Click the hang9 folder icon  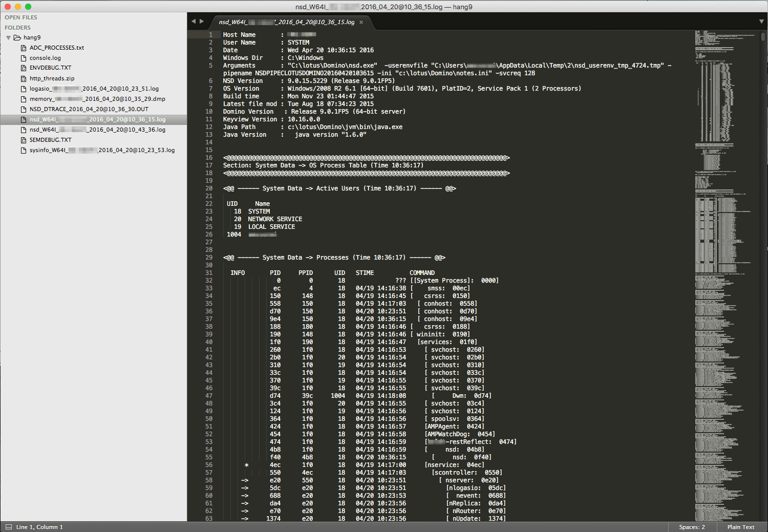coord(17,37)
